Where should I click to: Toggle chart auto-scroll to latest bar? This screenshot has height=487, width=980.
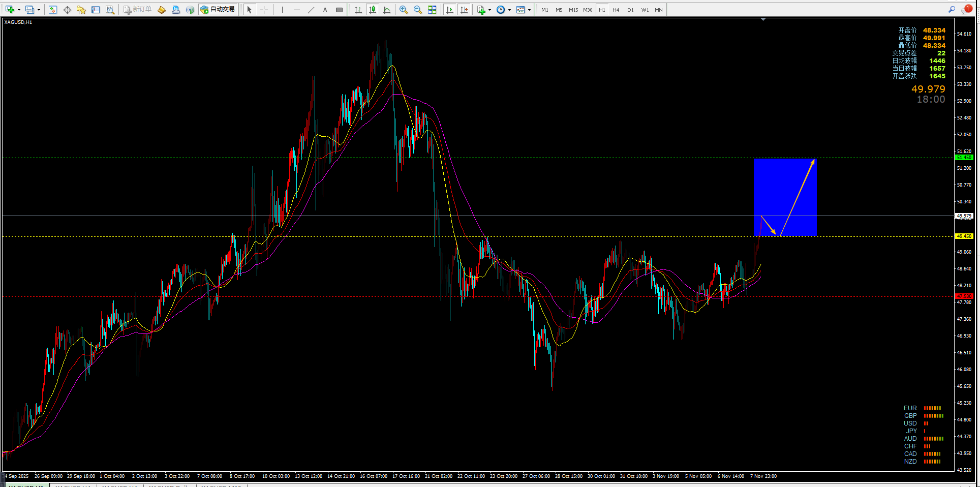[x=449, y=10]
